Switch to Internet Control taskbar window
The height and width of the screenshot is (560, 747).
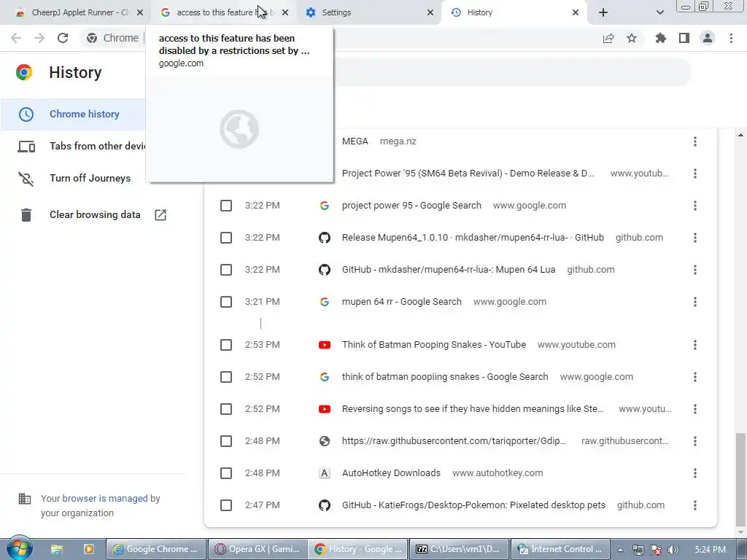click(x=560, y=549)
